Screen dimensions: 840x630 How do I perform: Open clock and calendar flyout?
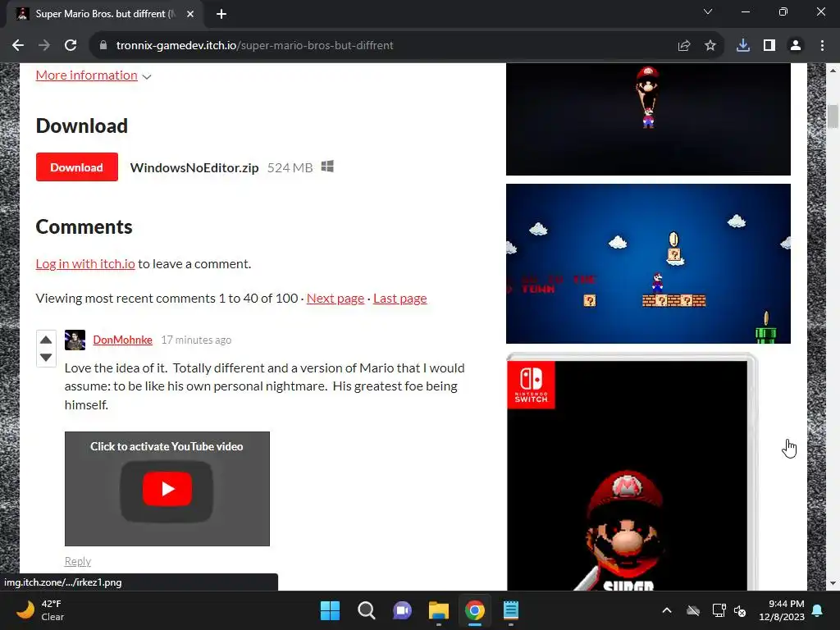point(782,610)
